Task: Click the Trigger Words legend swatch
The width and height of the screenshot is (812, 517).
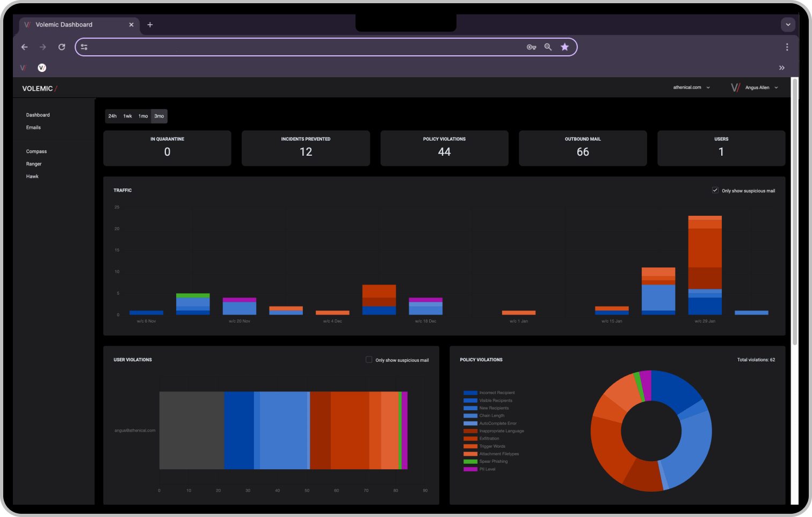Action: pyautogui.click(x=470, y=446)
